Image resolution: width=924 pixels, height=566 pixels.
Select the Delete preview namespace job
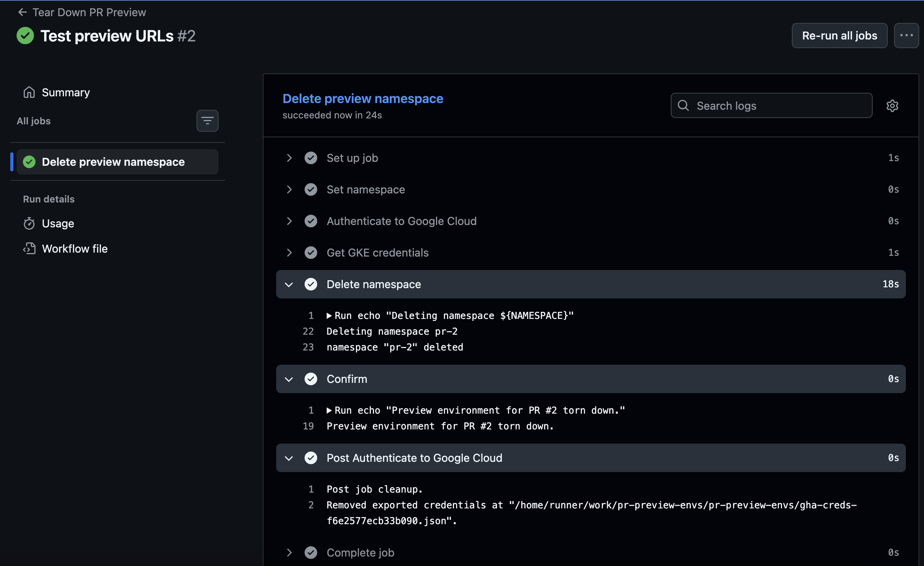118,162
